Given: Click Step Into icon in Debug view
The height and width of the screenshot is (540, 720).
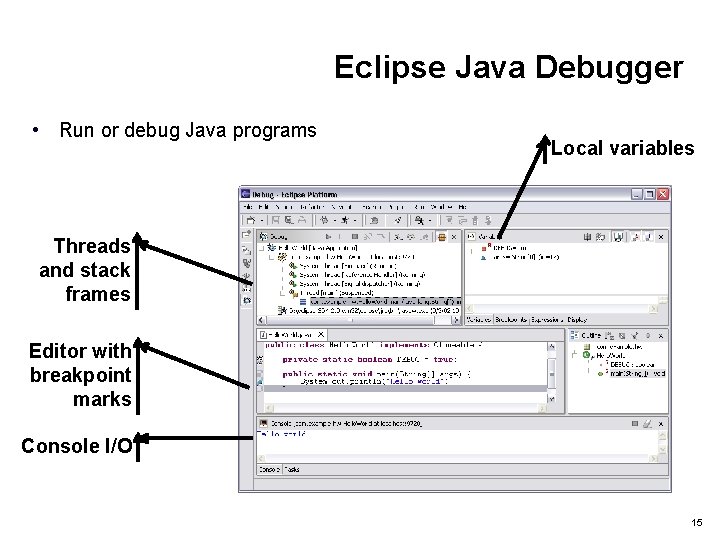Looking at the screenshot, I should 399,237.
